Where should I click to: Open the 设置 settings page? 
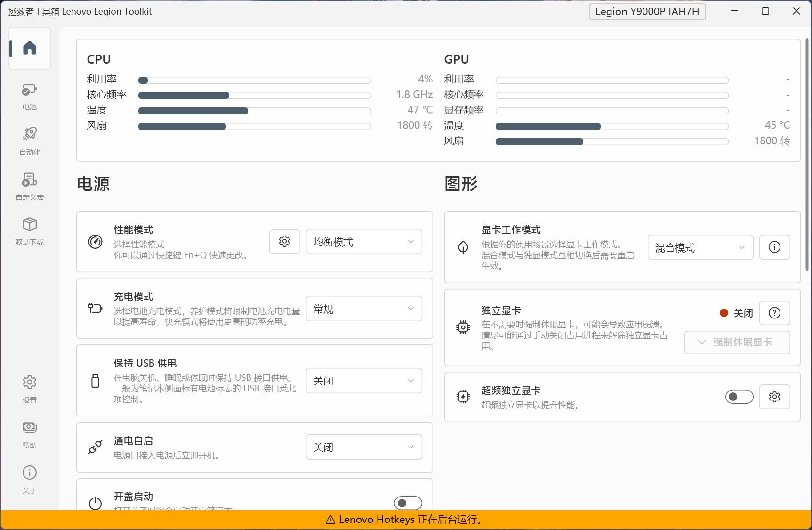[x=30, y=390]
